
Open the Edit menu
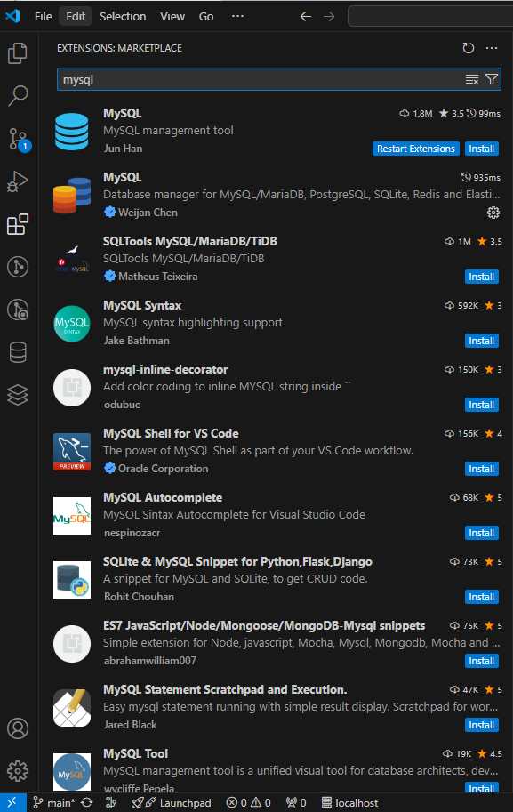tap(76, 17)
